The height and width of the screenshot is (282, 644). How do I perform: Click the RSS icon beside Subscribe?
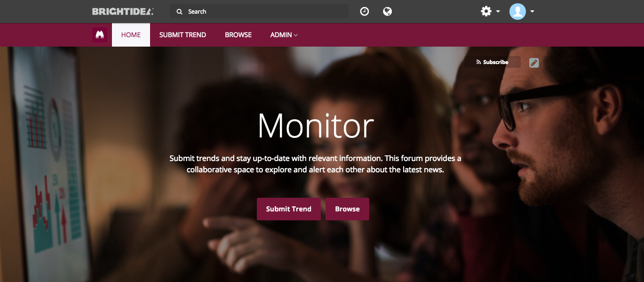(x=479, y=62)
